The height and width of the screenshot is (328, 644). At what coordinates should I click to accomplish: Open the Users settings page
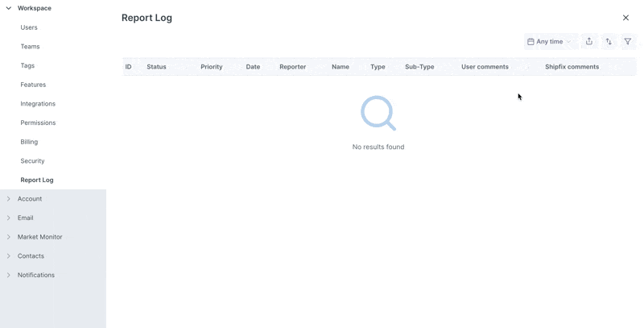(29, 27)
